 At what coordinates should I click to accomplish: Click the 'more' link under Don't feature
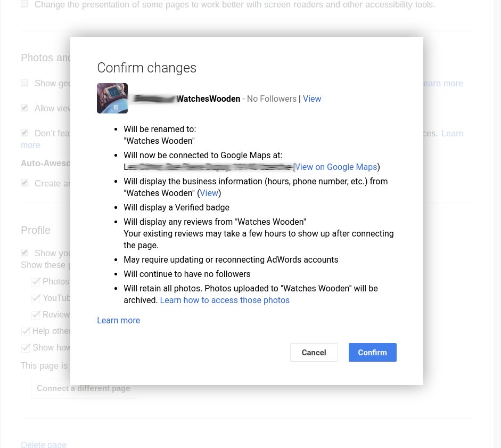pos(30,145)
